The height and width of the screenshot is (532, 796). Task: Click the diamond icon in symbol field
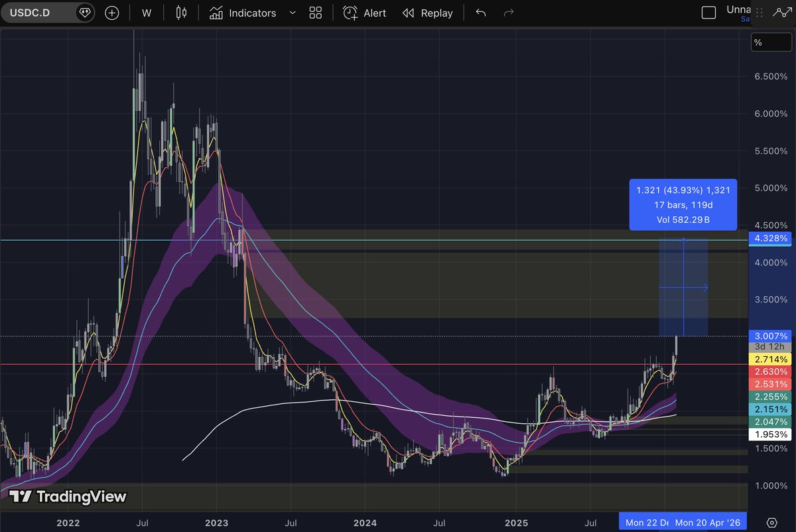[84, 12]
